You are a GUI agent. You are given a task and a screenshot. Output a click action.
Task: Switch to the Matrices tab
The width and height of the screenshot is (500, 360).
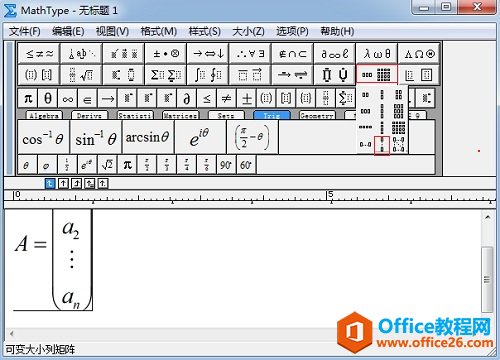tap(180, 115)
